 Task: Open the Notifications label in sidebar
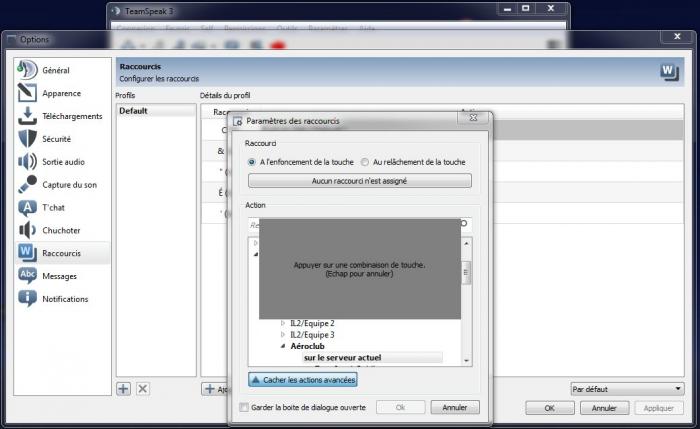(65, 299)
